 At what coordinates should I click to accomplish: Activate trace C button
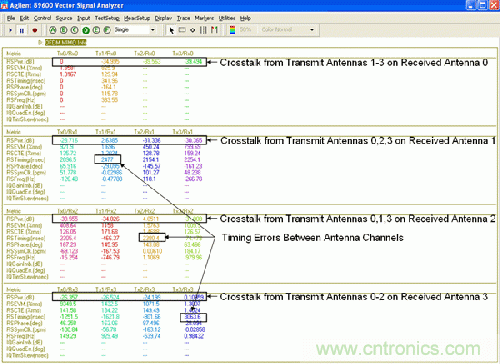pyautogui.click(x=75, y=30)
